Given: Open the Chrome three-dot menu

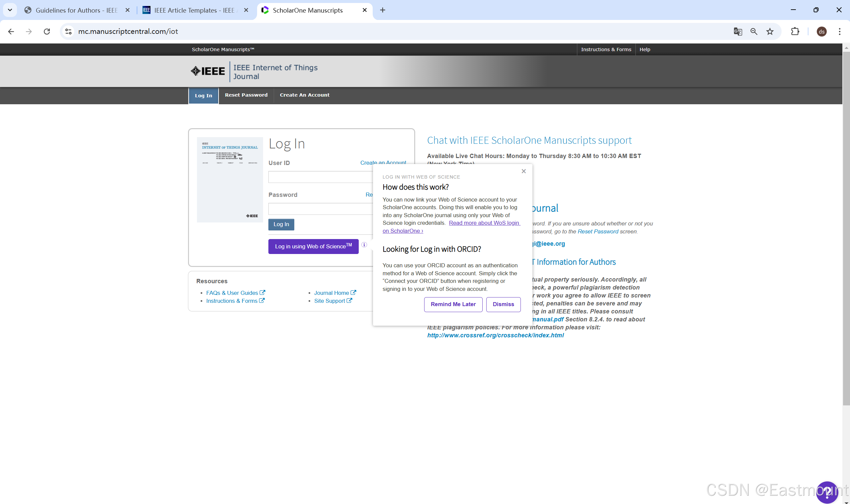Looking at the screenshot, I should [x=839, y=32].
